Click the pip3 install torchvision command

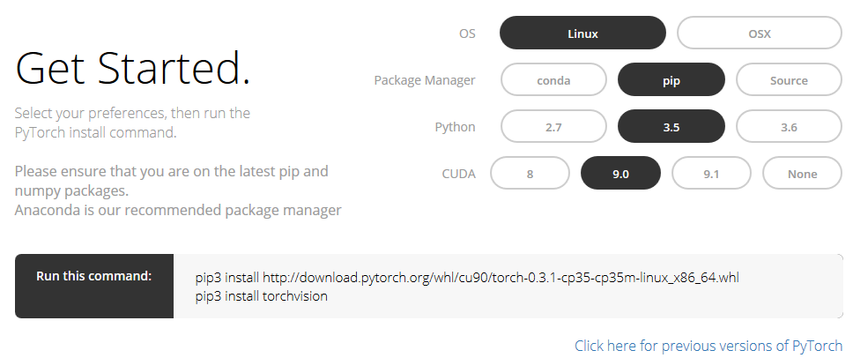click(x=262, y=296)
